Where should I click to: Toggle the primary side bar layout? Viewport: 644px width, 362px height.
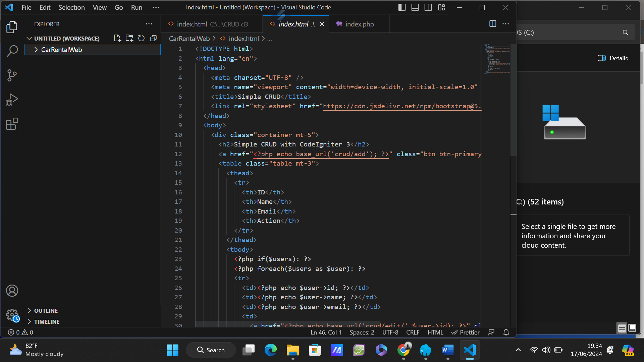(x=402, y=7)
